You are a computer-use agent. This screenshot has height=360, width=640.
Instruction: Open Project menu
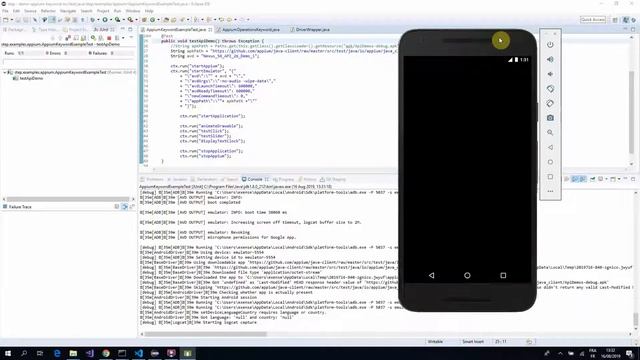coord(103,11)
